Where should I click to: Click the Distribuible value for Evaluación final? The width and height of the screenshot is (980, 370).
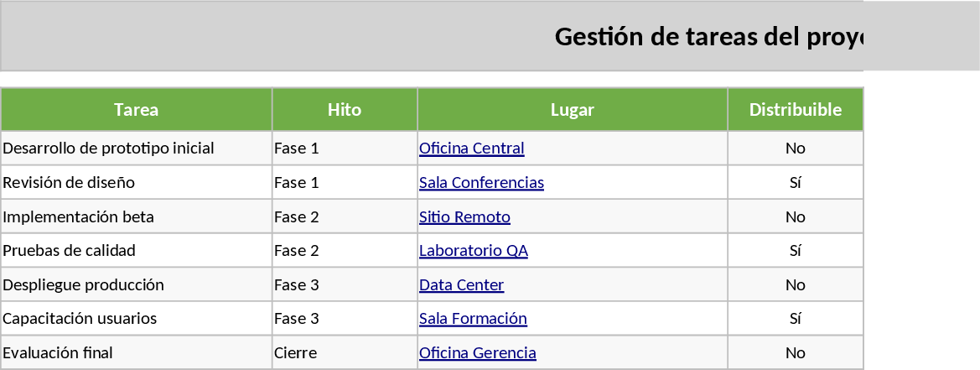pos(795,353)
